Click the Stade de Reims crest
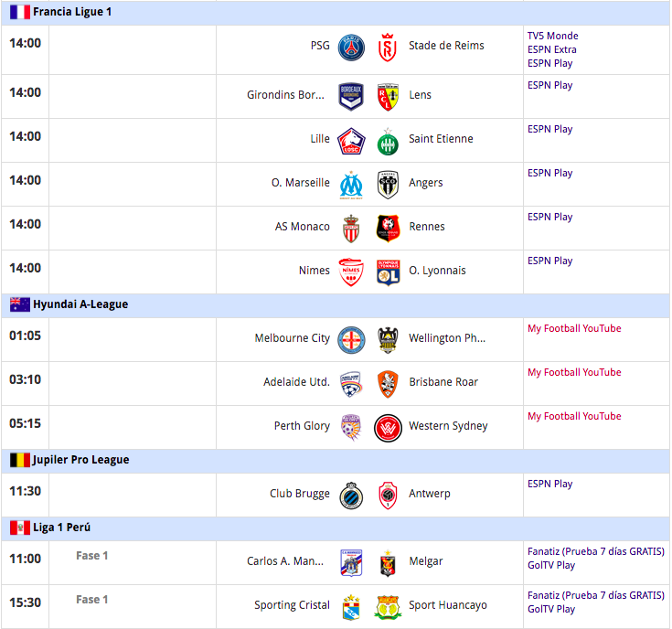 [x=388, y=48]
